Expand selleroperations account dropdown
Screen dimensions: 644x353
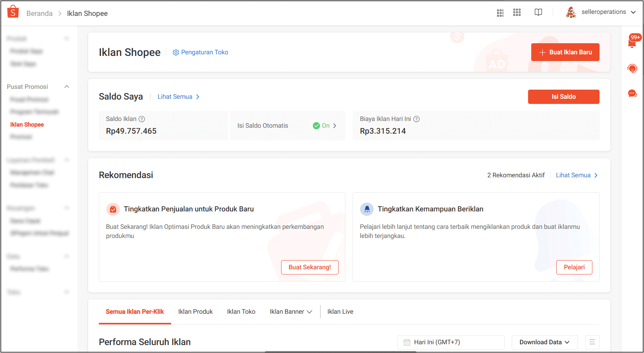[x=633, y=12]
